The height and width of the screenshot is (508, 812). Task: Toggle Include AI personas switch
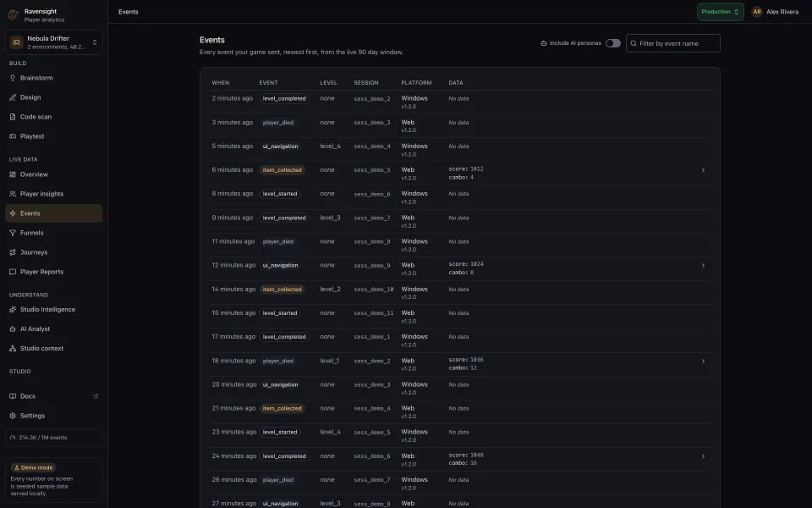[x=613, y=43]
